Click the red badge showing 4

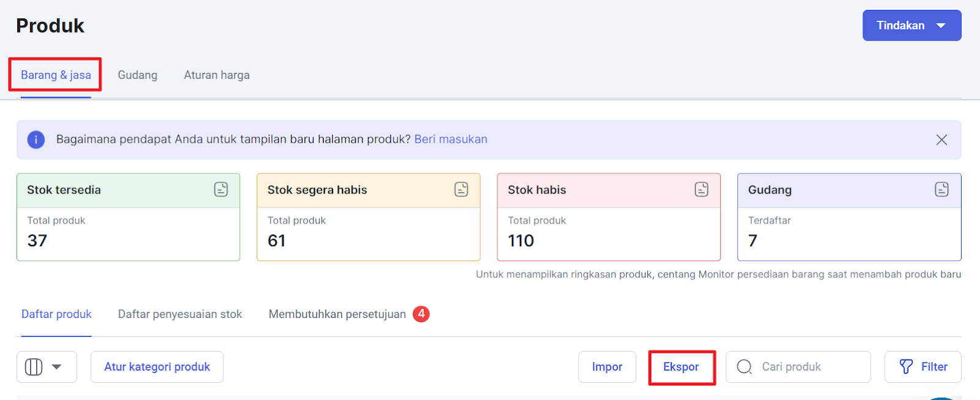[421, 314]
